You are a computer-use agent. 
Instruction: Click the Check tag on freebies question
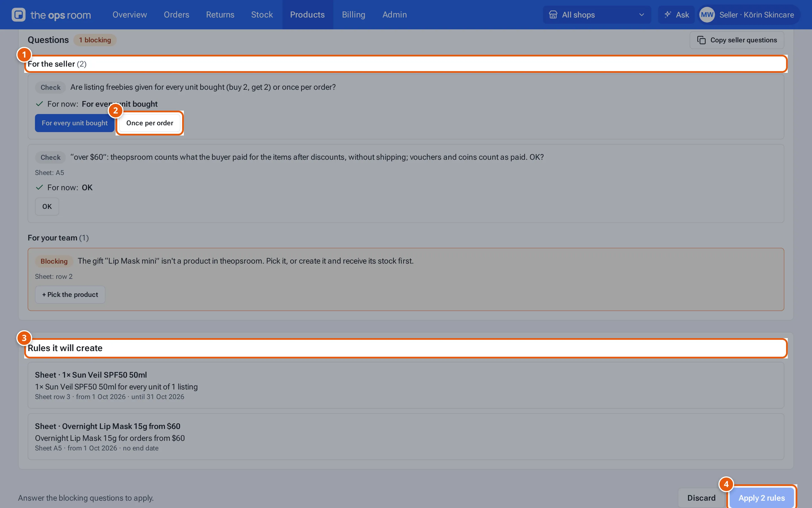[x=50, y=87]
